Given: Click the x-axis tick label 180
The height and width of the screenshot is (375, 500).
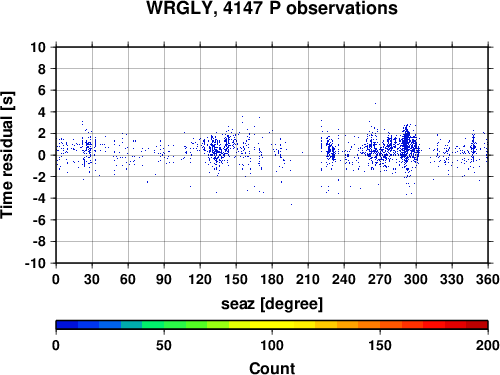Looking at the screenshot, I should (x=272, y=279).
